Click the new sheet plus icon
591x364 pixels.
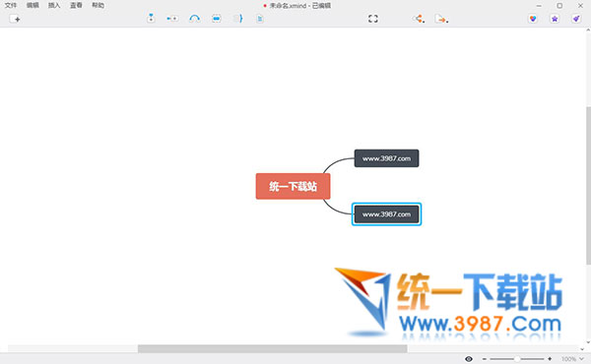pyautogui.click(x=15, y=19)
